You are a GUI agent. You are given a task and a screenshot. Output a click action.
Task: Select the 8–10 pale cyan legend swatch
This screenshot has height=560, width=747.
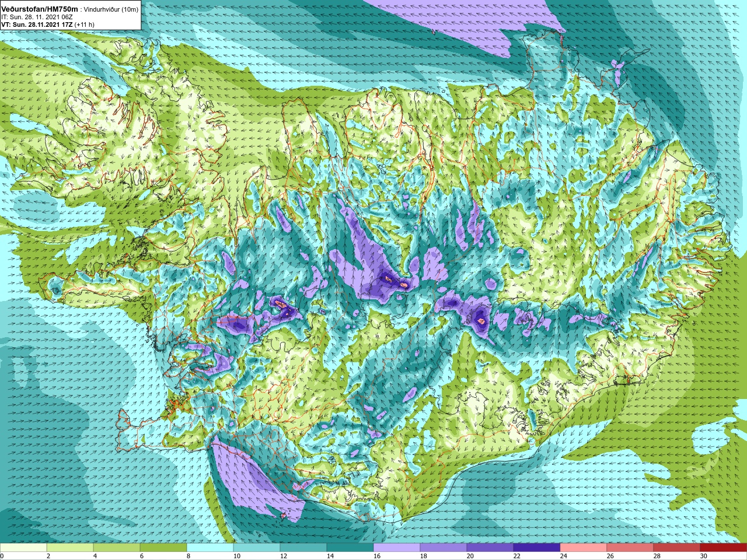coord(210,548)
